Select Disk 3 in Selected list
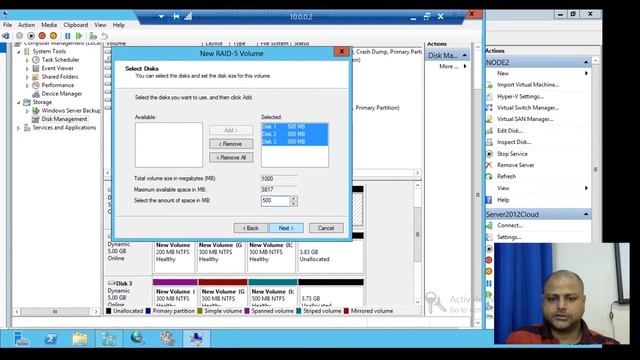This screenshot has width=640, height=360. click(295, 142)
